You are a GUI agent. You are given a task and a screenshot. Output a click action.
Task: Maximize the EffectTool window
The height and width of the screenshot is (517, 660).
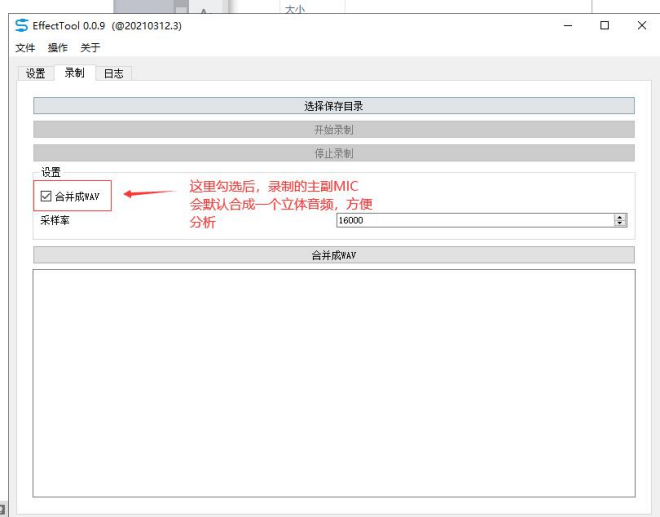pyautogui.click(x=604, y=26)
